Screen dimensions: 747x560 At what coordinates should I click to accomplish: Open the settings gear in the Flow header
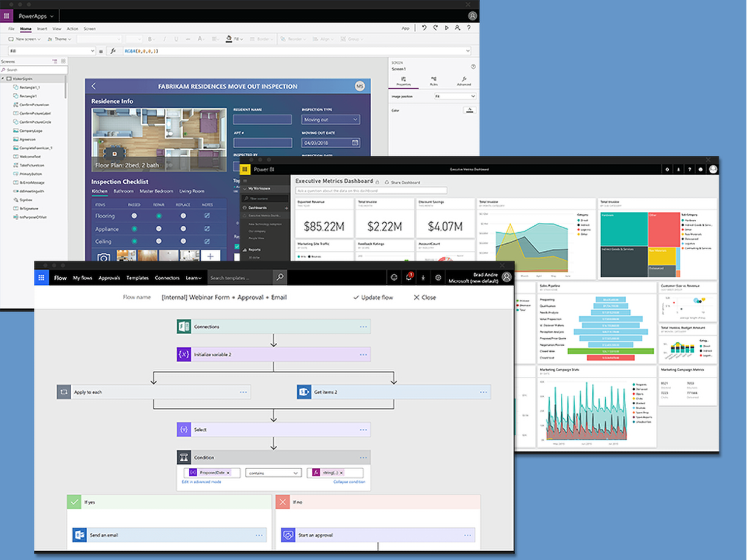point(438,278)
